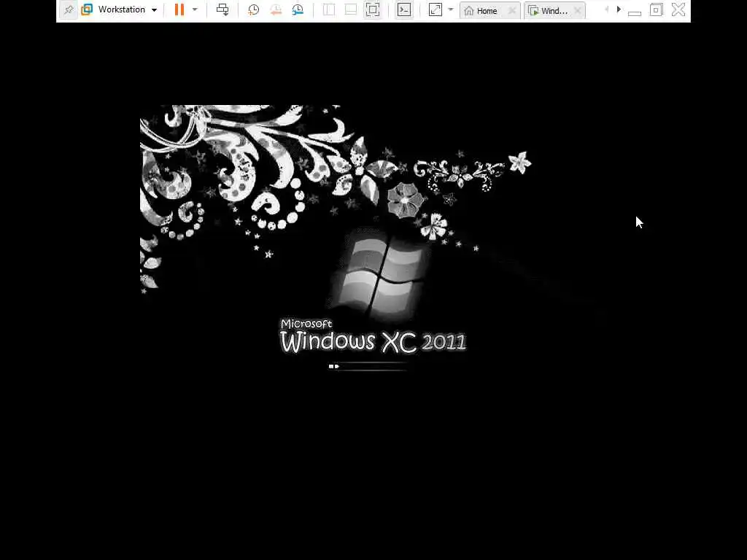Click the stretch guest display icon
This screenshot has width=747, height=560.
click(436, 9)
